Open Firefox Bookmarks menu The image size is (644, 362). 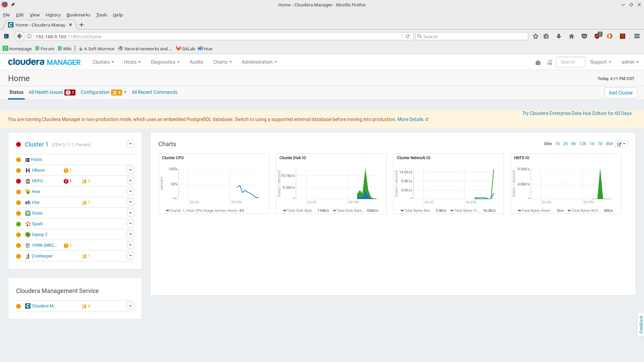pos(78,15)
